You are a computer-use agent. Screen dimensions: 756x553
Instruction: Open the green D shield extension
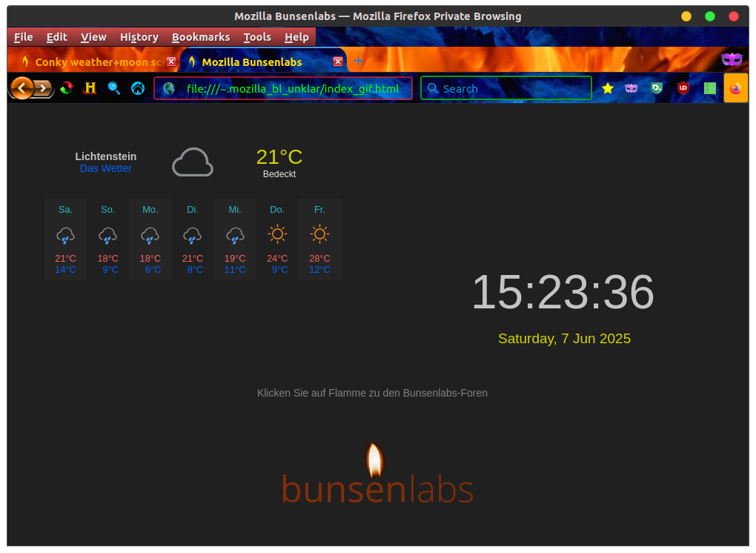657,87
